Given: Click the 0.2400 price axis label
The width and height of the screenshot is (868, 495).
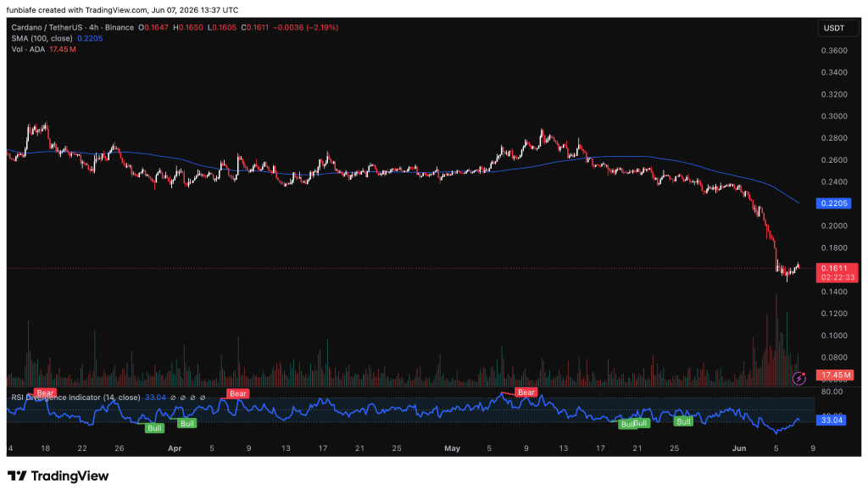Looking at the screenshot, I should 834,181.
